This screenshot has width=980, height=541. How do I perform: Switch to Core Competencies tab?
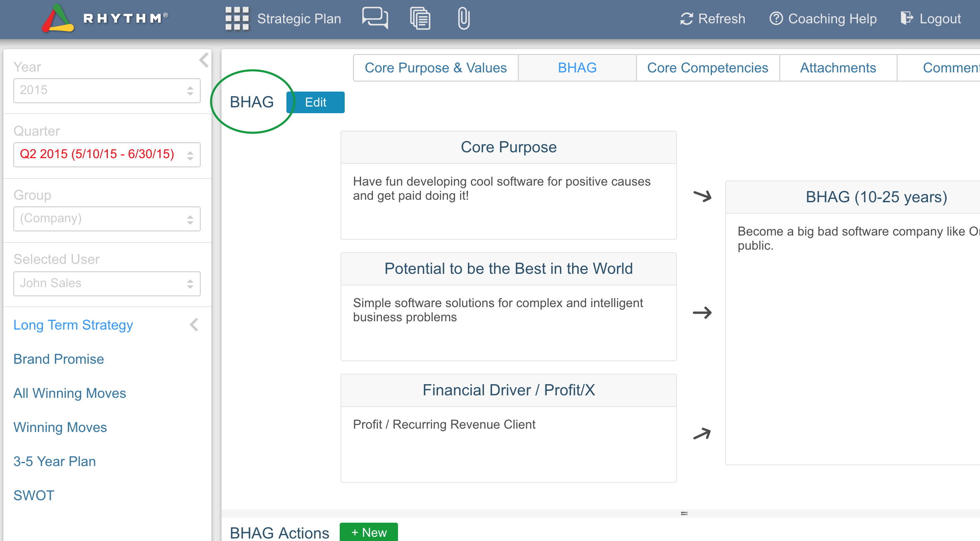(708, 68)
